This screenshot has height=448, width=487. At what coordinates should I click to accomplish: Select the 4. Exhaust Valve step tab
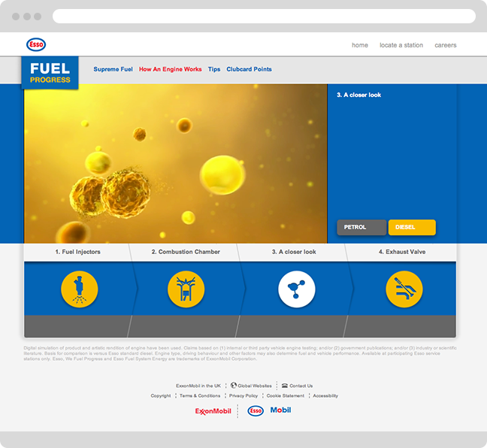[x=402, y=252]
